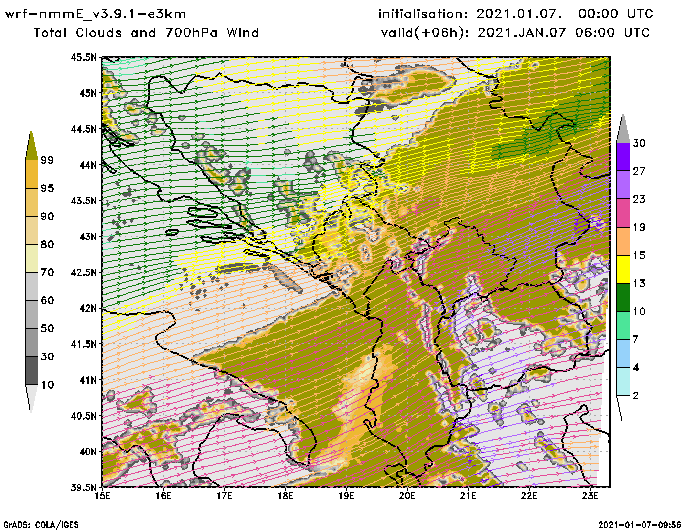The image size is (700, 530).
Task: Select the cloud legend swatch between 30 and 50
Action: [x=32, y=342]
